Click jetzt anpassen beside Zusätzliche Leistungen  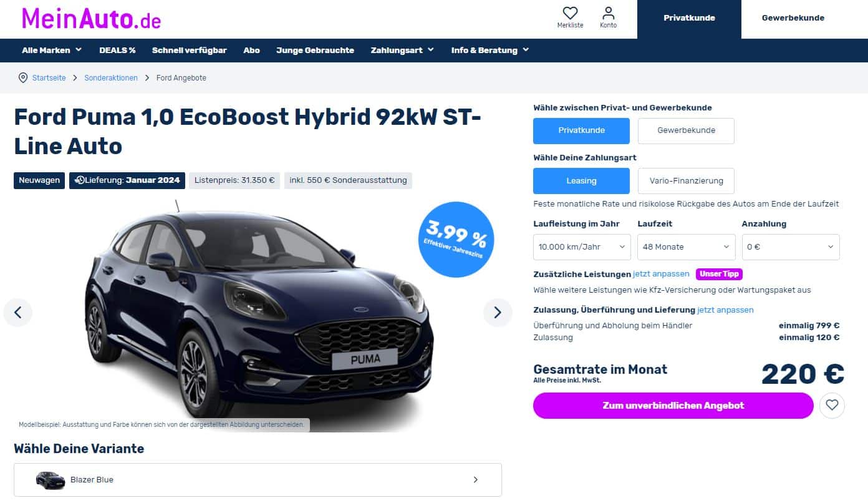pyautogui.click(x=661, y=274)
